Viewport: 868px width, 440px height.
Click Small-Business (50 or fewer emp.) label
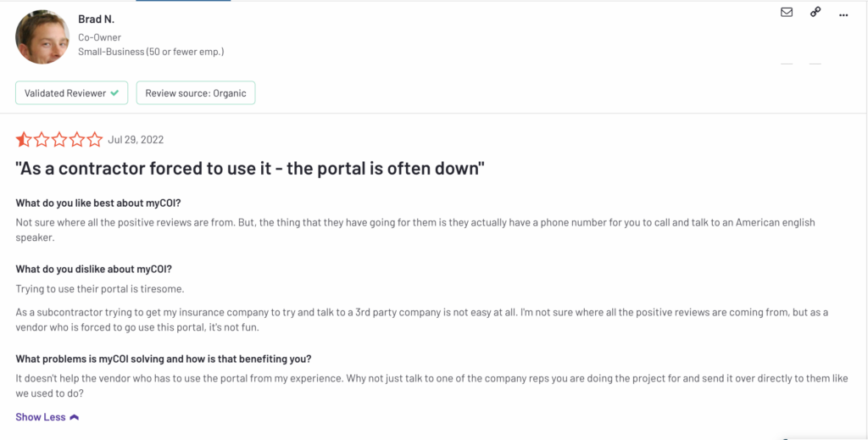(151, 52)
